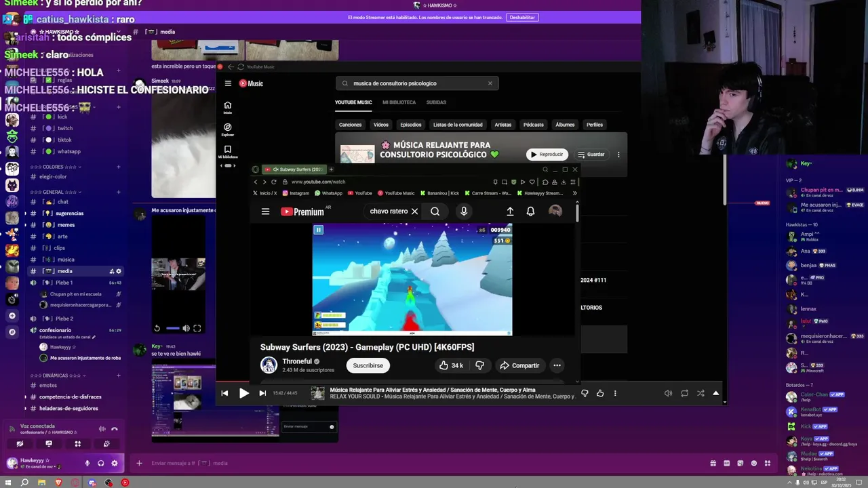Viewport: 868px width, 488px height.
Task: Click the YouTube search magnifier button
Action: [x=435, y=211]
